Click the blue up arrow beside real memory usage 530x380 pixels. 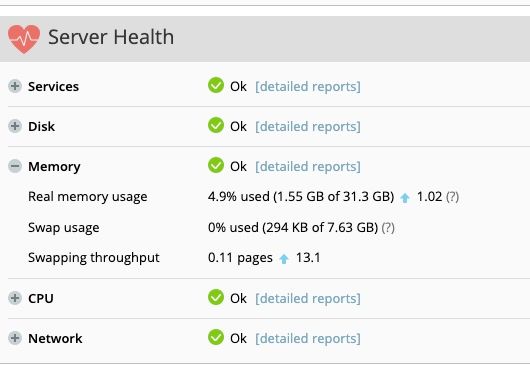click(x=405, y=197)
